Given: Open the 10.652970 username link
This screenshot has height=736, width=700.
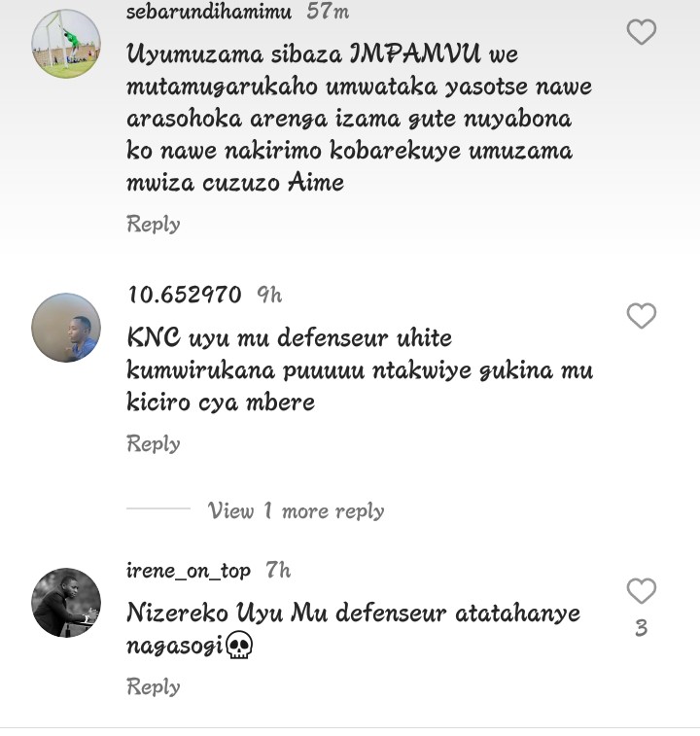Looking at the screenshot, I should (x=185, y=295).
